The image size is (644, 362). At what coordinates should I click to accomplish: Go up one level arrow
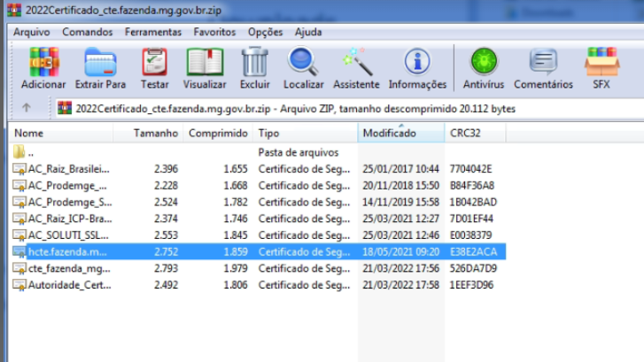tap(27, 108)
